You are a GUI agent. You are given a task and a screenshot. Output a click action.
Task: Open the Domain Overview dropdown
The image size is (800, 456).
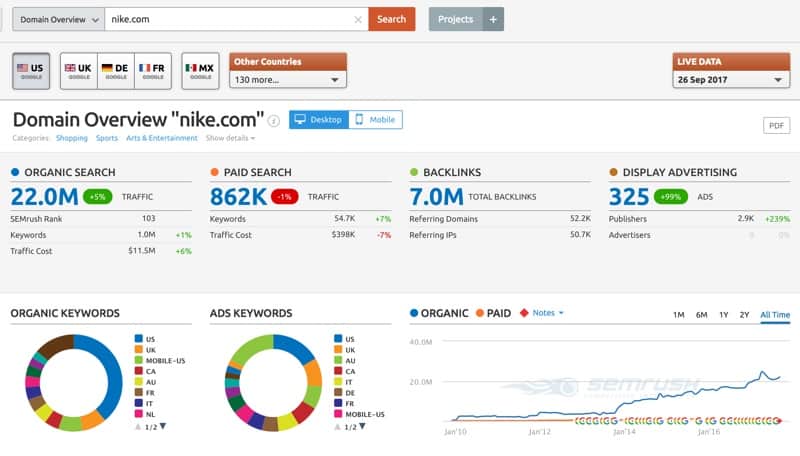coord(58,19)
